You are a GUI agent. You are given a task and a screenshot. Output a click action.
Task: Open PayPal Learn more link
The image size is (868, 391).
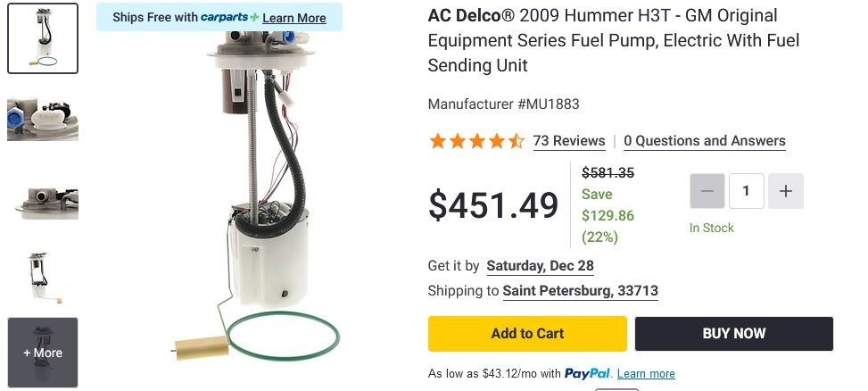(646, 374)
